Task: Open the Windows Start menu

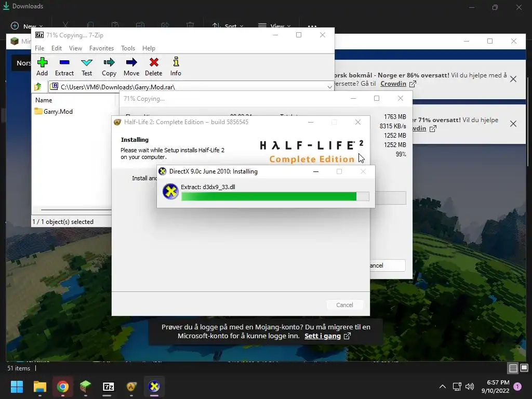Action: (17, 387)
